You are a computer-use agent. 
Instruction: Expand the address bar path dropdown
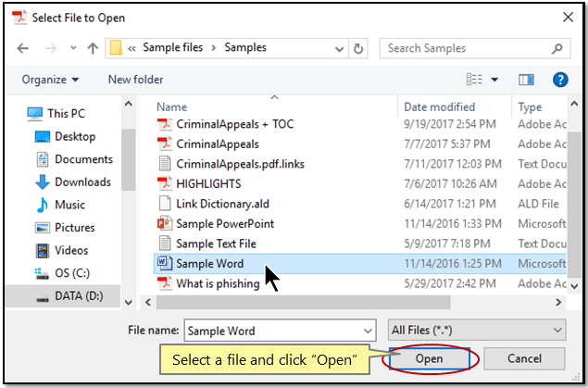click(335, 48)
